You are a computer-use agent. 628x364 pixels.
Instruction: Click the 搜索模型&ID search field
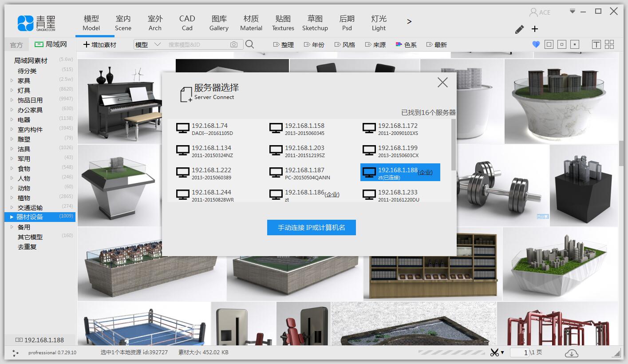pyautogui.click(x=197, y=44)
